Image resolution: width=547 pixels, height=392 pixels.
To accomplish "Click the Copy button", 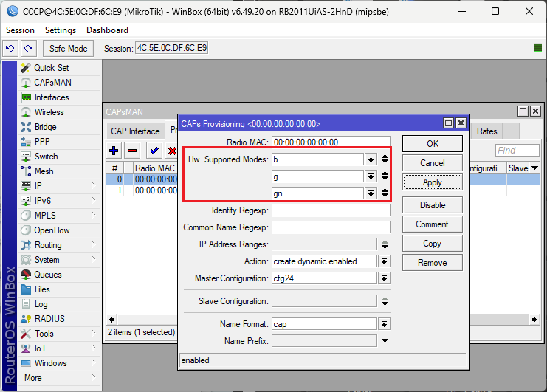I will click(x=433, y=244).
